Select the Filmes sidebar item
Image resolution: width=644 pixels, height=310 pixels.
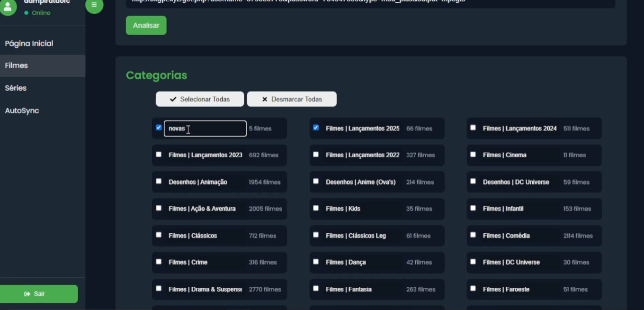coord(17,66)
